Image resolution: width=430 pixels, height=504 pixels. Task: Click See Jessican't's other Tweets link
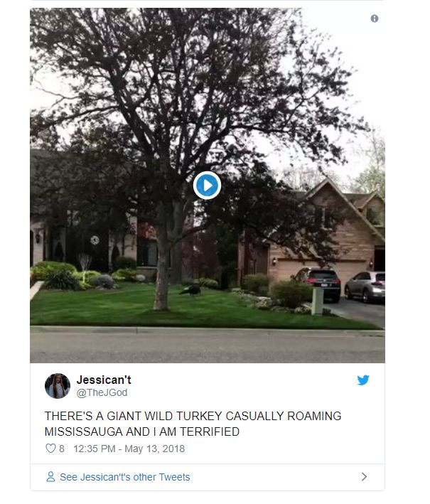click(x=124, y=477)
